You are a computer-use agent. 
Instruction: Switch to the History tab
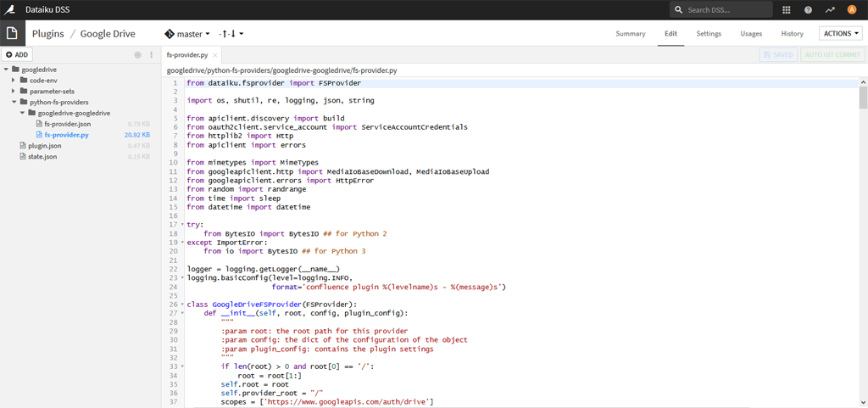tap(793, 34)
